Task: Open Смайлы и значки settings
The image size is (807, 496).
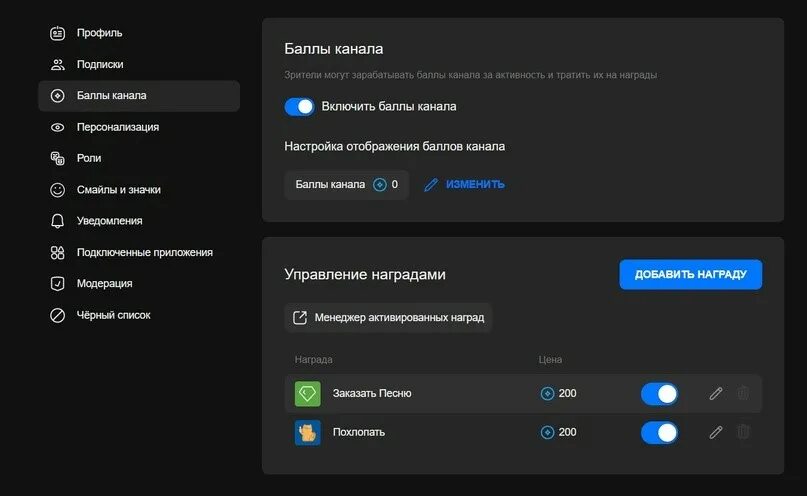Action: pyautogui.click(x=139, y=190)
